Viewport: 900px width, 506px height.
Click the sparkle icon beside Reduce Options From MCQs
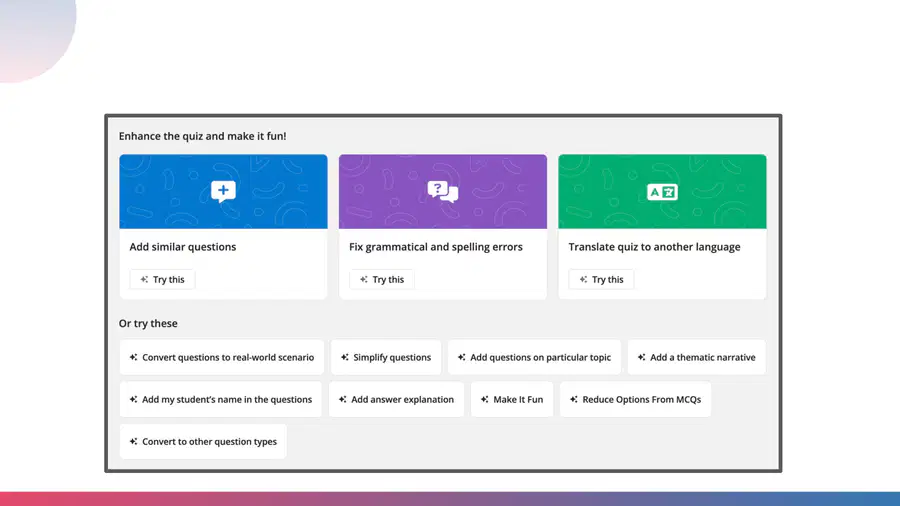573,399
